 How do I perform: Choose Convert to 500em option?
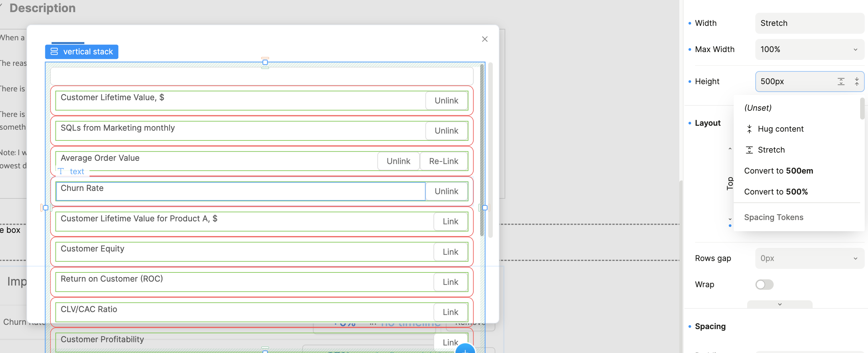coord(778,171)
